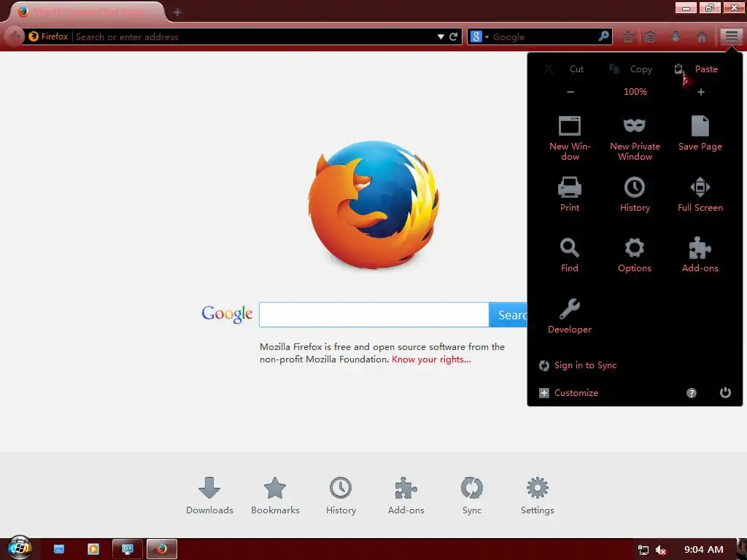
Task: Zoom in with the plus button
Action: (701, 92)
